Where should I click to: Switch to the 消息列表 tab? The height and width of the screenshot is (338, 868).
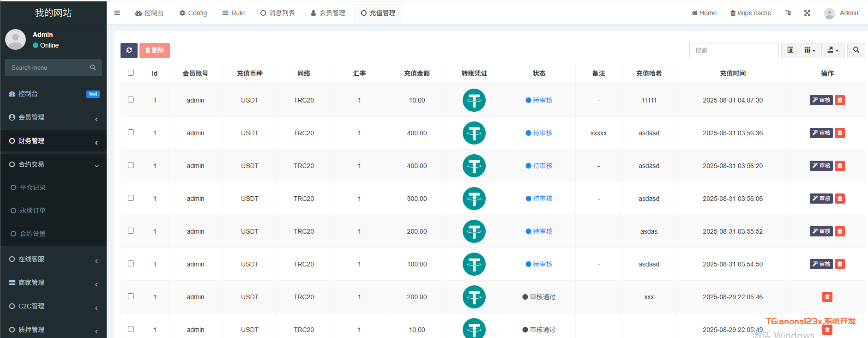277,13
